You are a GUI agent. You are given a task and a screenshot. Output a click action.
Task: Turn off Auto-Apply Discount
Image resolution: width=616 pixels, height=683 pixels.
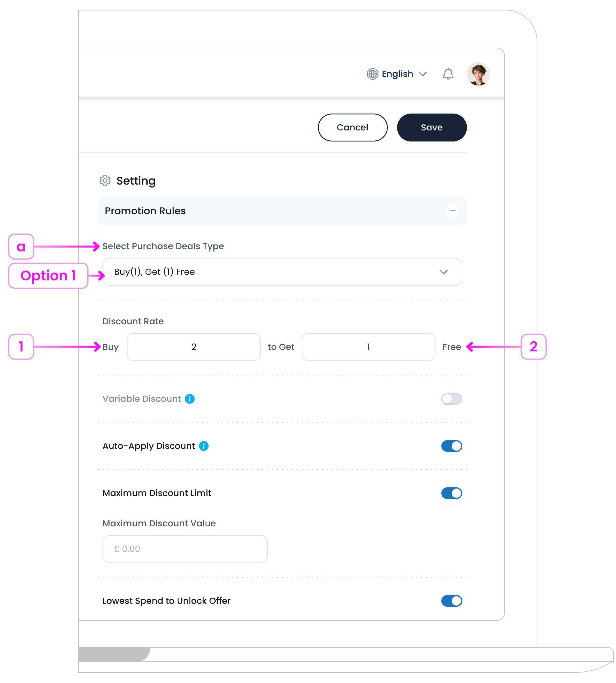(452, 446)
